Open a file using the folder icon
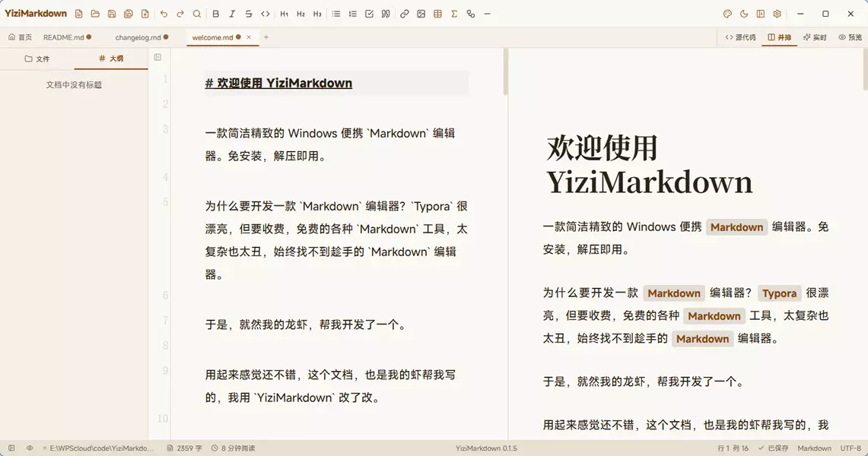This screenshot has height=456, width=868. click(95, 14)
